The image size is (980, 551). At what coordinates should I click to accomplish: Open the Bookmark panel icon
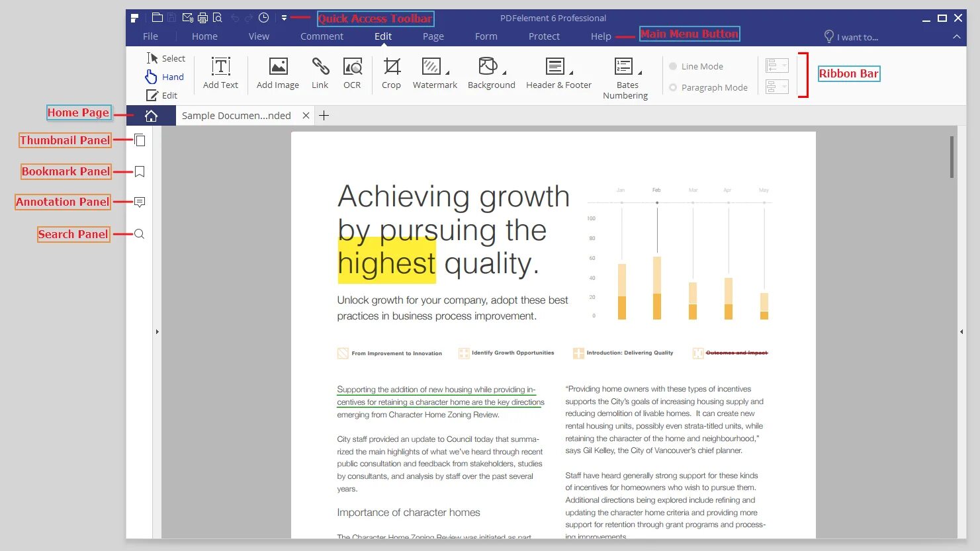[x=140, y=171]
